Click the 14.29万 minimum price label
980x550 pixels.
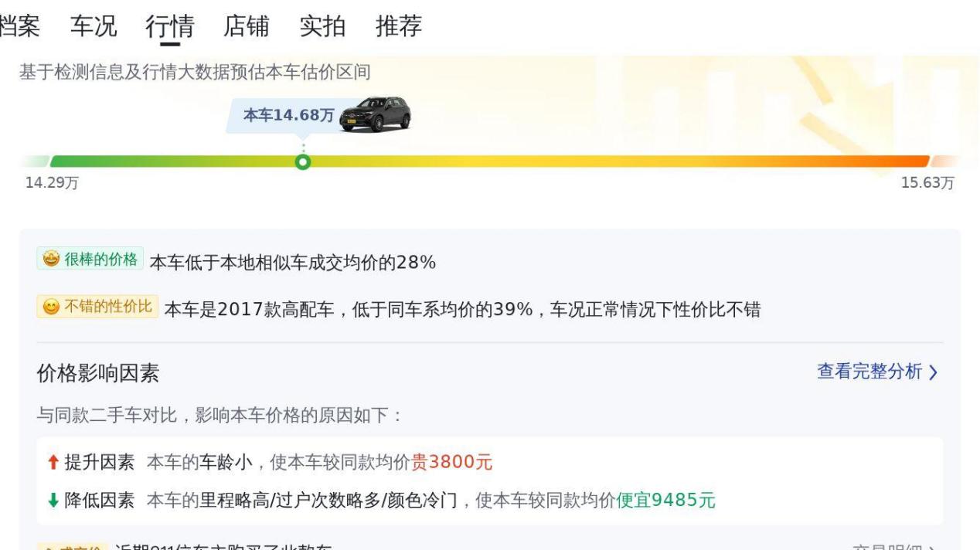point(52,183)
